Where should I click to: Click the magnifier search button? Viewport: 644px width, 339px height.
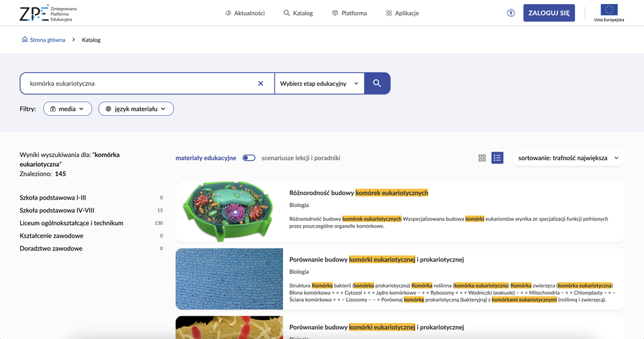[x=377, y=84]
